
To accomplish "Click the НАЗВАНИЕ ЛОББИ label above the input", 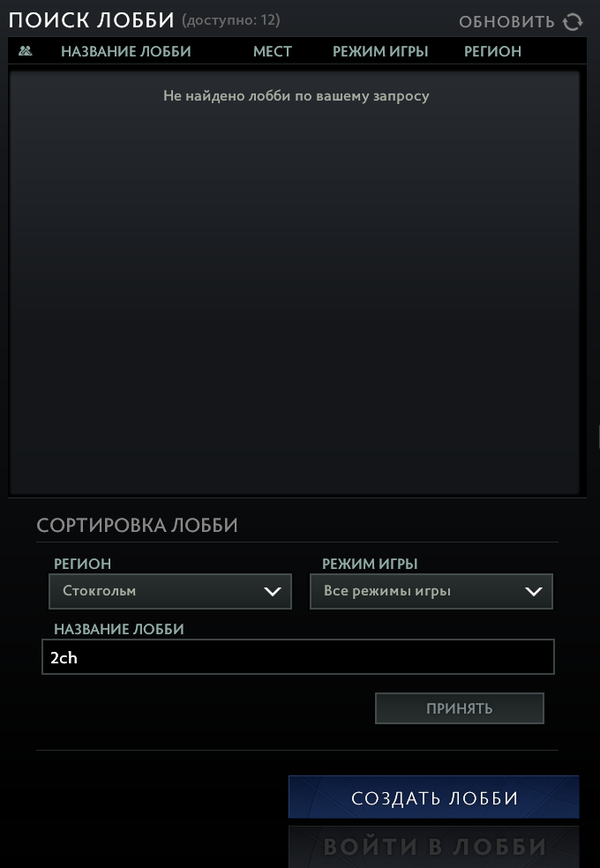I will pos(119,630).
